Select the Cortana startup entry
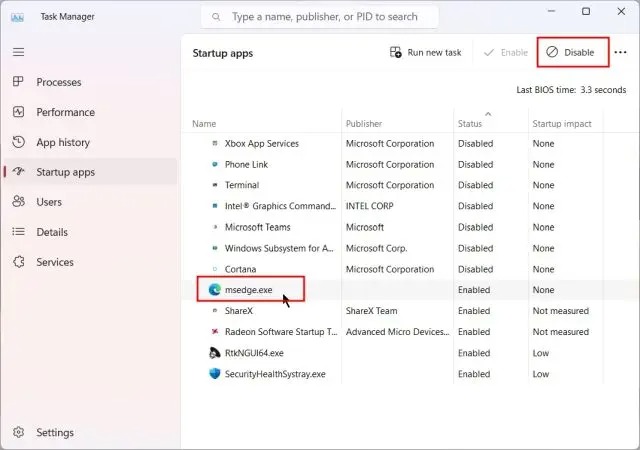The image size is (640, 450). 411,269
